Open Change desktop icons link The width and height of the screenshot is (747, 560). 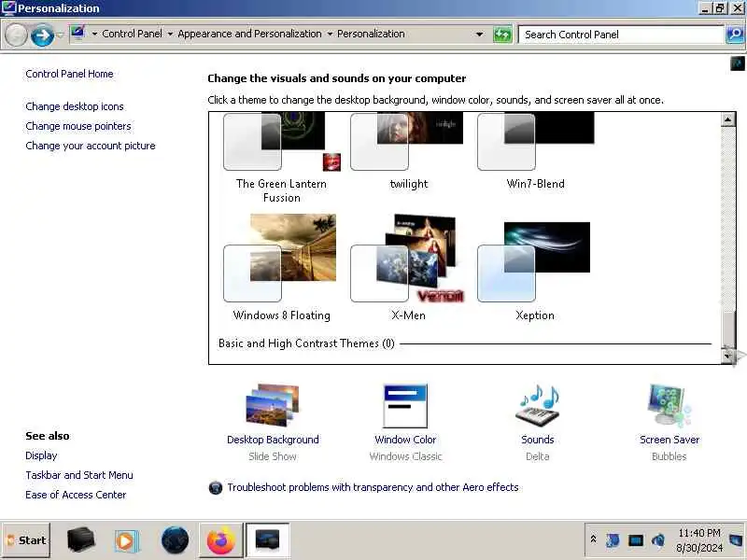coord(75,106)
